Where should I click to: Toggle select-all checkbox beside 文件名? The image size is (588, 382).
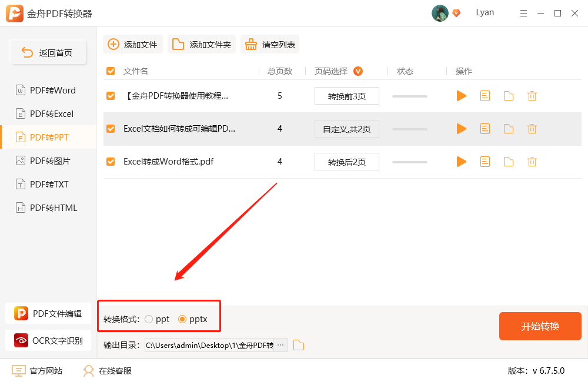pos(111,71)
